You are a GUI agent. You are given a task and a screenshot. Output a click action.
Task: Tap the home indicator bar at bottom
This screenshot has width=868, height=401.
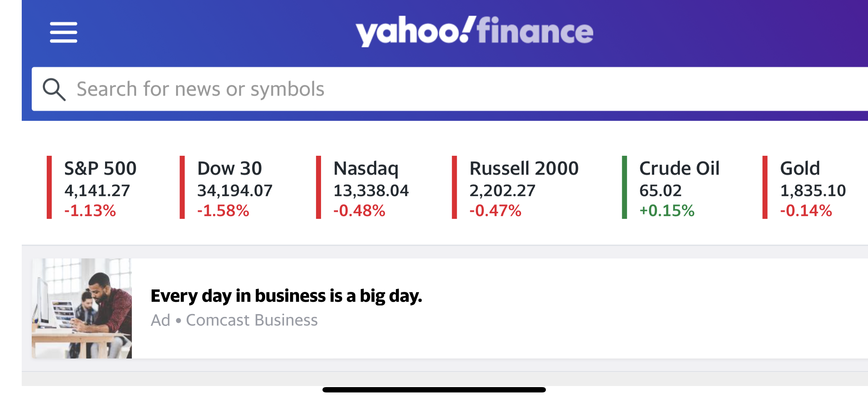click(434, 390)
